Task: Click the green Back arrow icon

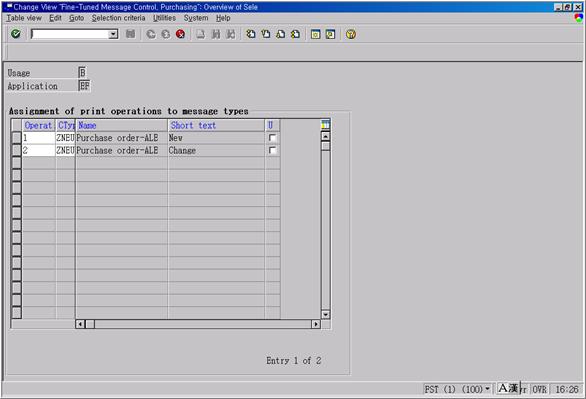Action: pyautogui.click(x=151, y=34)
